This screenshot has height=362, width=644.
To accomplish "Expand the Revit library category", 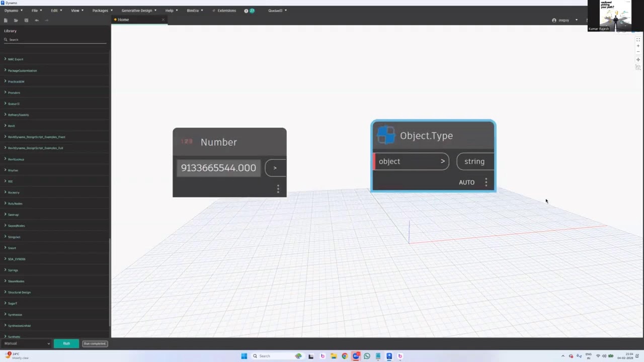I will (54, 126).
